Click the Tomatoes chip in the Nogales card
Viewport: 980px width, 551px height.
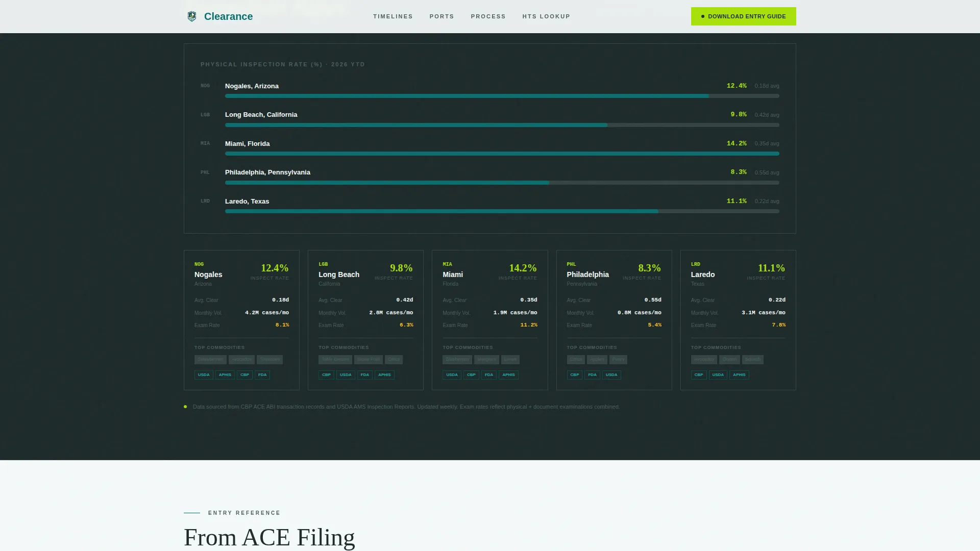[269, 360]
